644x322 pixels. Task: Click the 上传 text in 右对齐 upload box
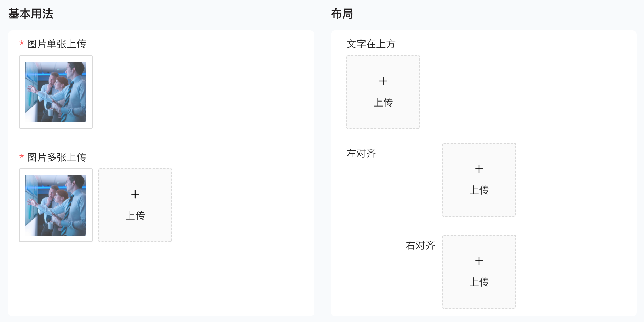(479, 282)
